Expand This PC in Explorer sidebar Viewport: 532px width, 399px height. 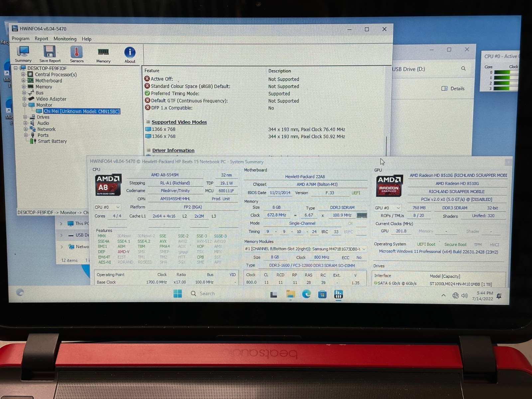[x=61, y=223]
